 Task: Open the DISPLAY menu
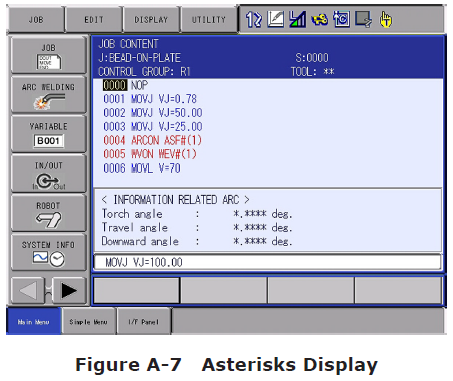click(151, 20)
